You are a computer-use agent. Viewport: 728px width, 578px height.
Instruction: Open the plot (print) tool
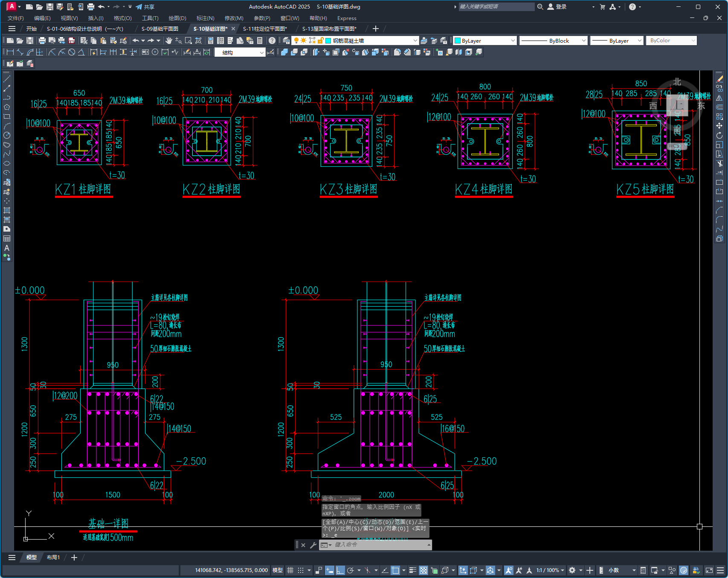click(42, 41)
